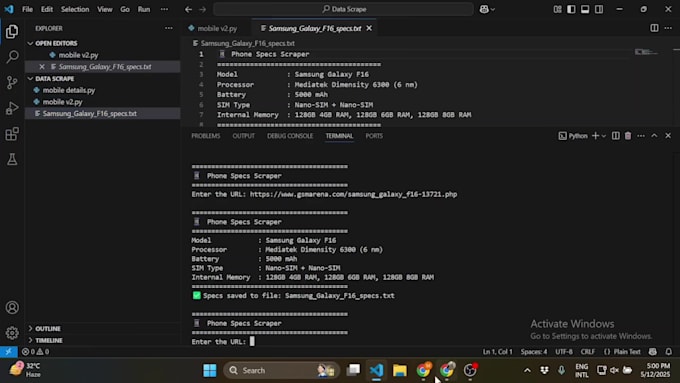The image size is (680, 383).
Task: Close Samsung_Galaxy_F16_specs.txt in Open Editors list
Action: click(x=42, y=67)
